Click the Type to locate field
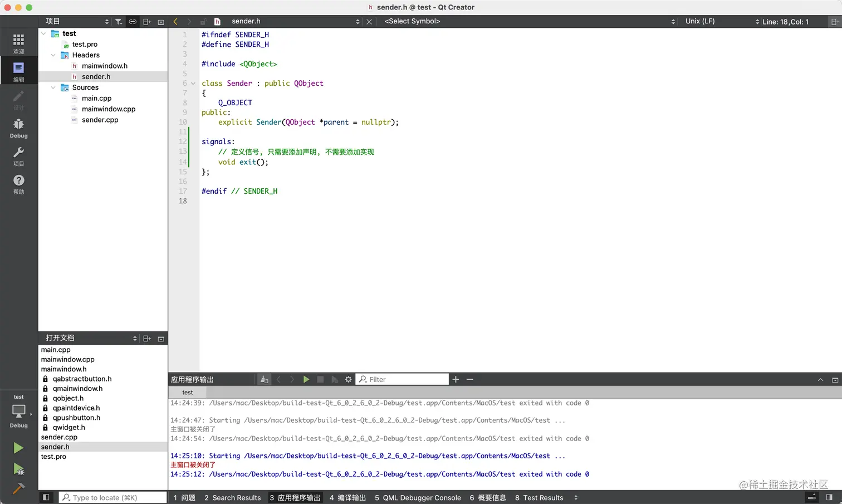 (113, 497)
